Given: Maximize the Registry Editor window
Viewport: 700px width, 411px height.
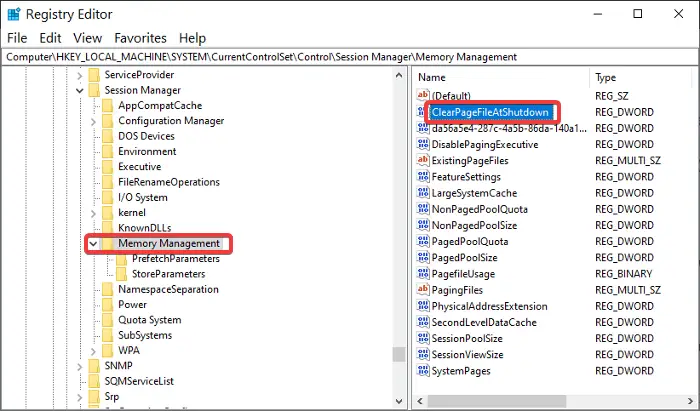Looking at the screenshot, I should 638,14.
